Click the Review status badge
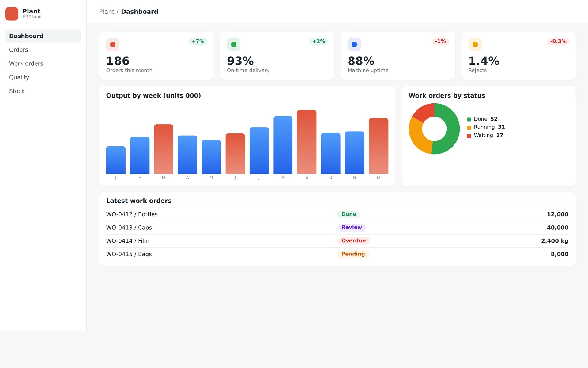This screenshot has height=368, width=588. (352, 227)
